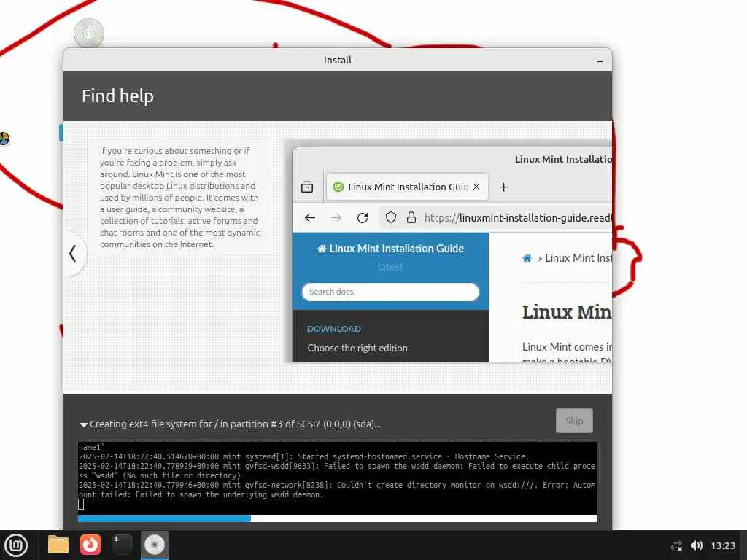This screenshot has width=747, height=560.
Task: Close the Linux Mint Installation Guide tab
Action: [x=476, y=187]
